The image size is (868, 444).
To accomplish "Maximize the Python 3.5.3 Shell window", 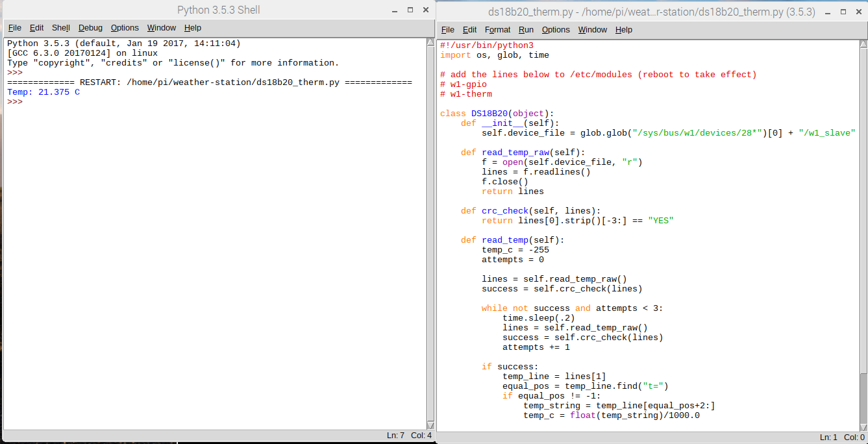I will point(410,10).
